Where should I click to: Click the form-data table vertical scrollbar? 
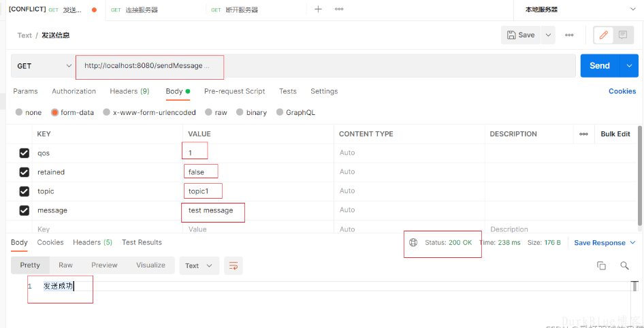639,176
